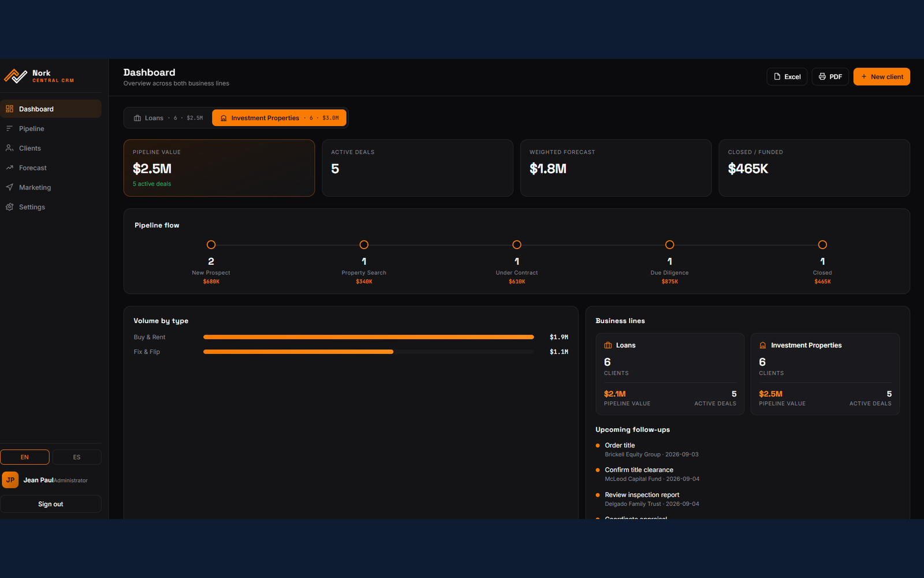Click the Marketing paper-plane icon
This screenshot has height=578, width=924.
point(9,187)
